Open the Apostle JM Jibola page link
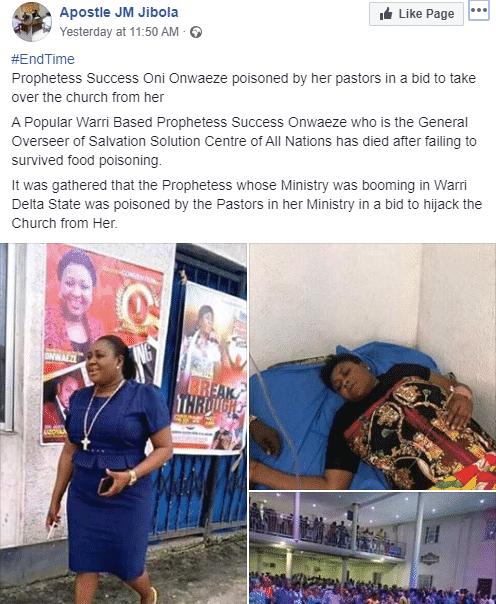 tap(119, 12)
